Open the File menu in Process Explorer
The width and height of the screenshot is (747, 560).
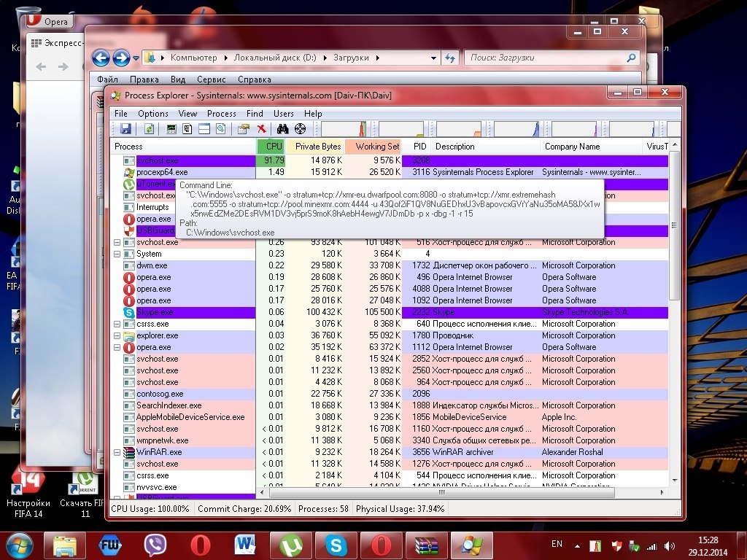[x=121, y=114]
